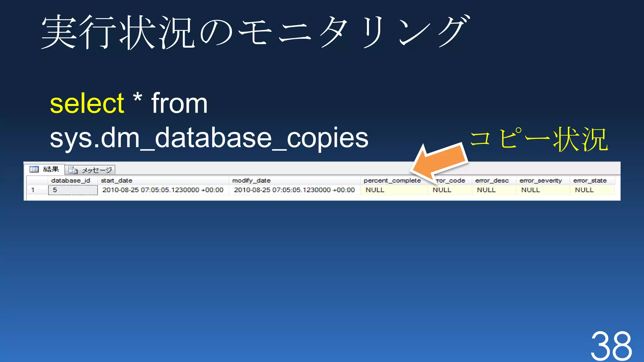
Task: Click NULL under error_severity
Action: pos(543,190)
